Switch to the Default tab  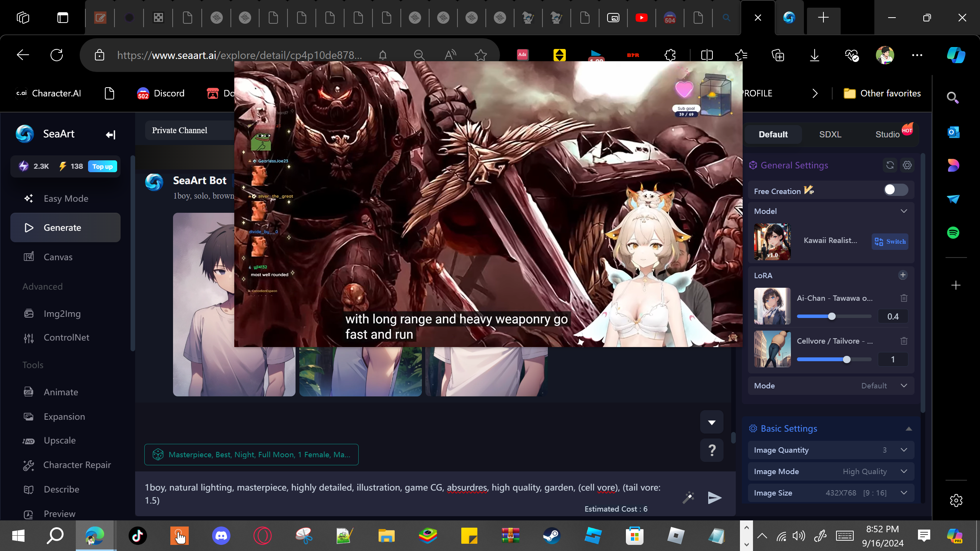pos(773,134)
